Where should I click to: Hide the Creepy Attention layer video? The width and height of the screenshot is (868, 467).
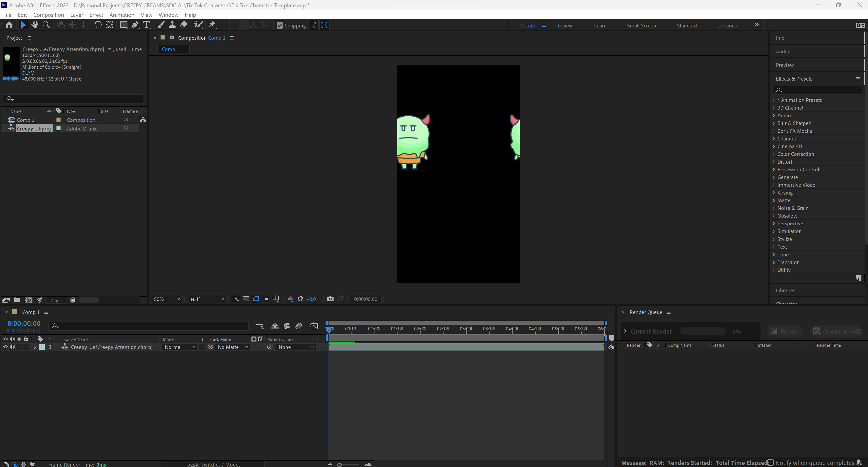[5, 347]
